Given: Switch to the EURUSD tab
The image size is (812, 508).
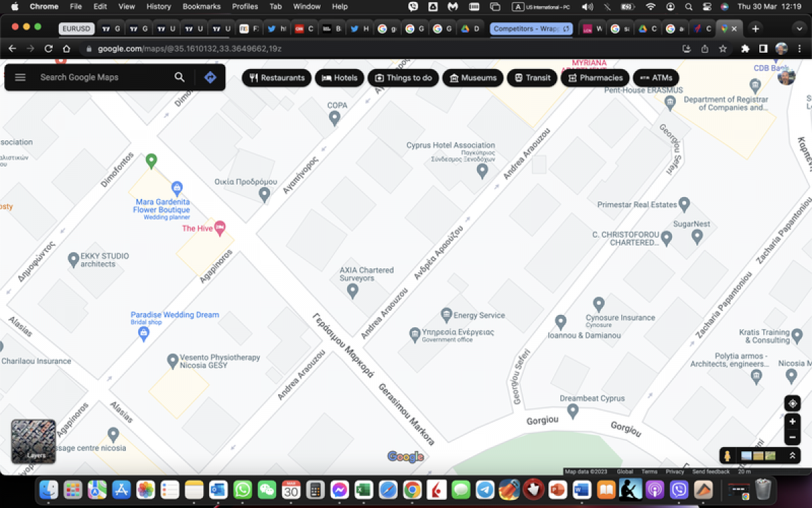Looking at the screenshot, I should pos(76,29).
